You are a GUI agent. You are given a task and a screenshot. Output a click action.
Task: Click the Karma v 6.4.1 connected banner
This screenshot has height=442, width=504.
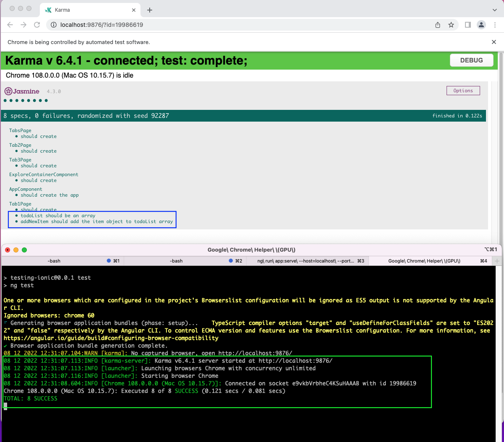(x=249, y=61)
